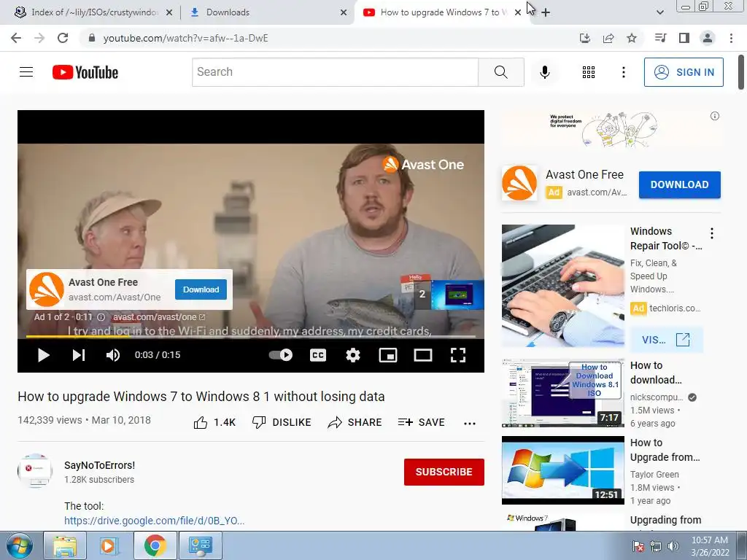Subscribe to SayNoToErrors! channel
The image size is (747, 560).
pyautogui.click(x=444, y=472)
